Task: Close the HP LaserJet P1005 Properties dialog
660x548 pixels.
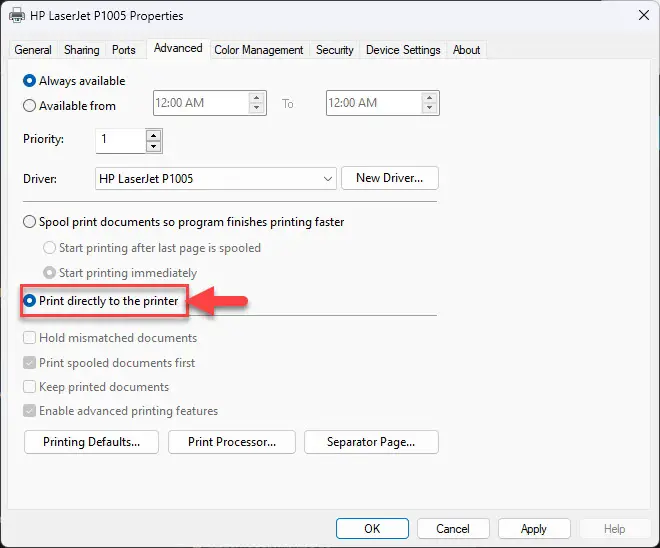Action: coord(644,16)
